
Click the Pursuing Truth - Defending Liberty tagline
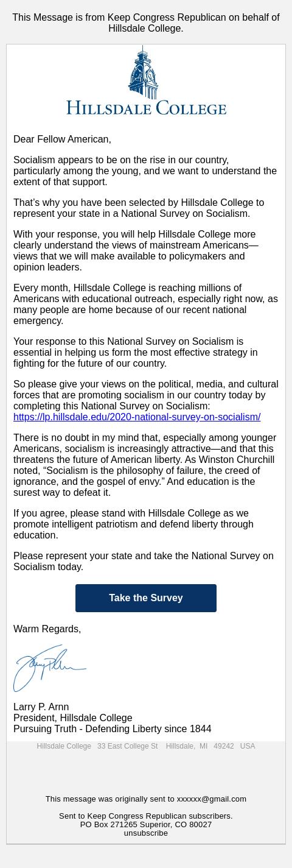tap(113, 729)
